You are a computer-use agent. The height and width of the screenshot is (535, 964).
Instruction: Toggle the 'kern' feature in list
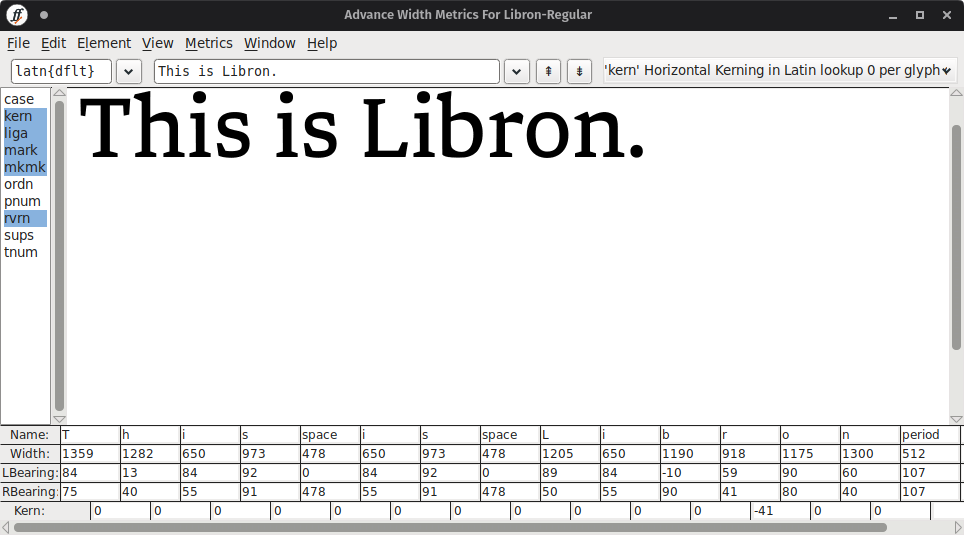coord(25,116)
